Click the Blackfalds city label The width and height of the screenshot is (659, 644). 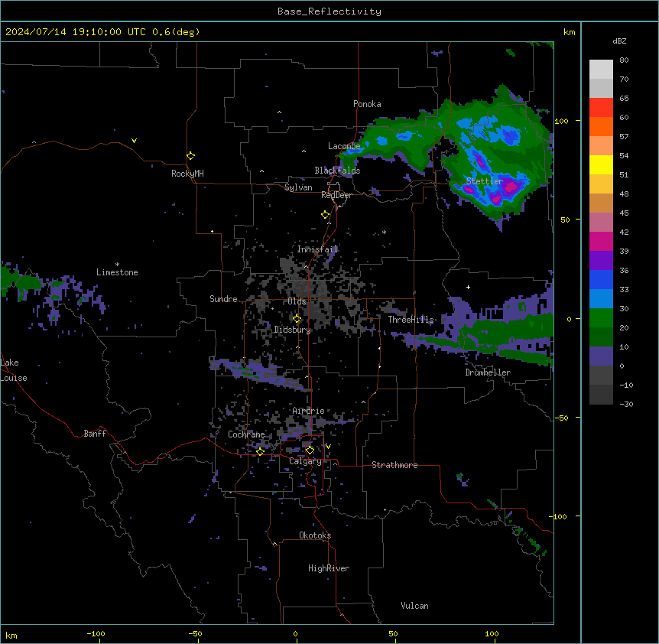point(337,171)
